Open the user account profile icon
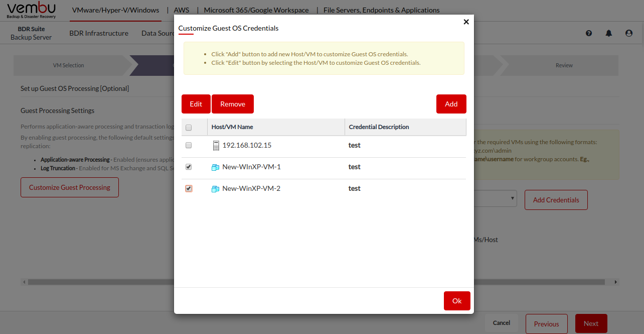The image size is (644, 334). pyautogui.click(x=629, y=33)
